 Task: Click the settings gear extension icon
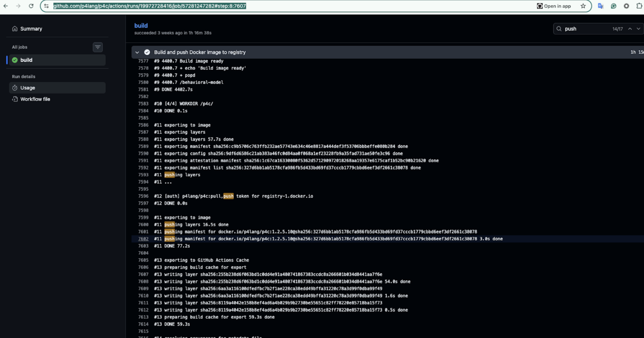click(x=626, y=6)
